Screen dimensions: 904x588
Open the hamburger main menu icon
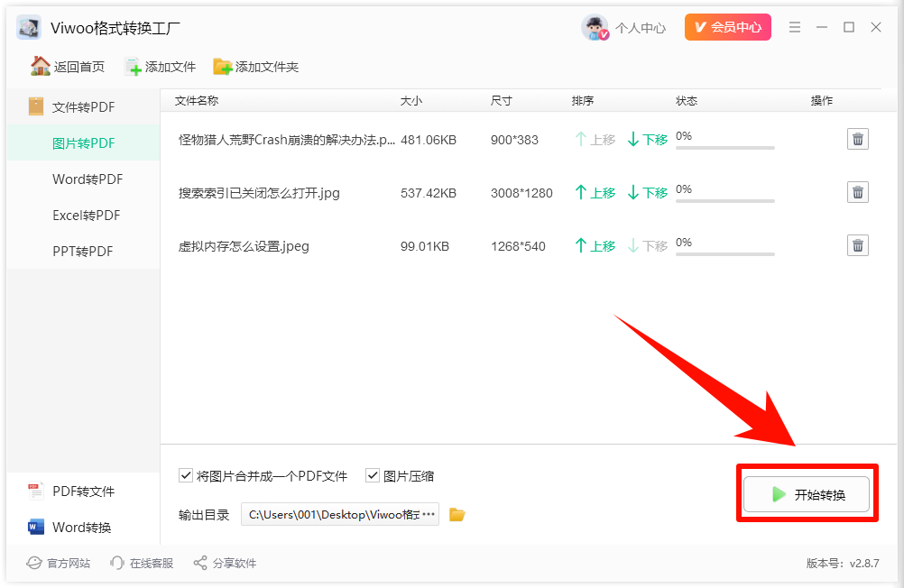[x=795, y=27]
